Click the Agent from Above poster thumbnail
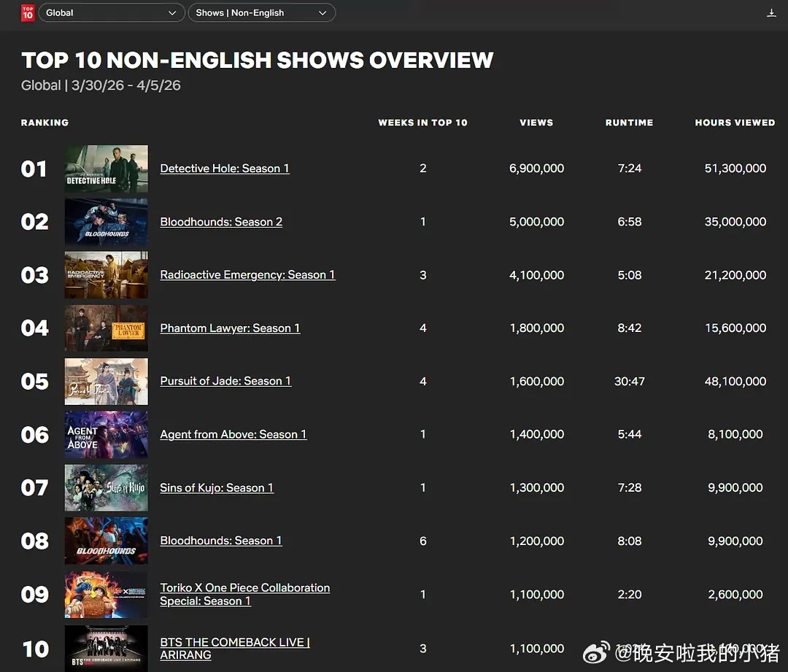 (106, 434)
